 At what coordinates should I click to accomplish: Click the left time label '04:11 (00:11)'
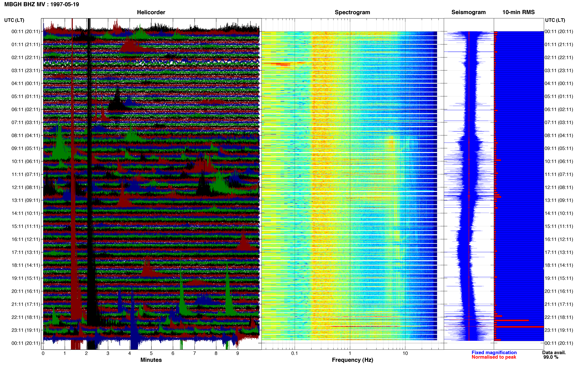pyautogui.click(x=26, y=83)
